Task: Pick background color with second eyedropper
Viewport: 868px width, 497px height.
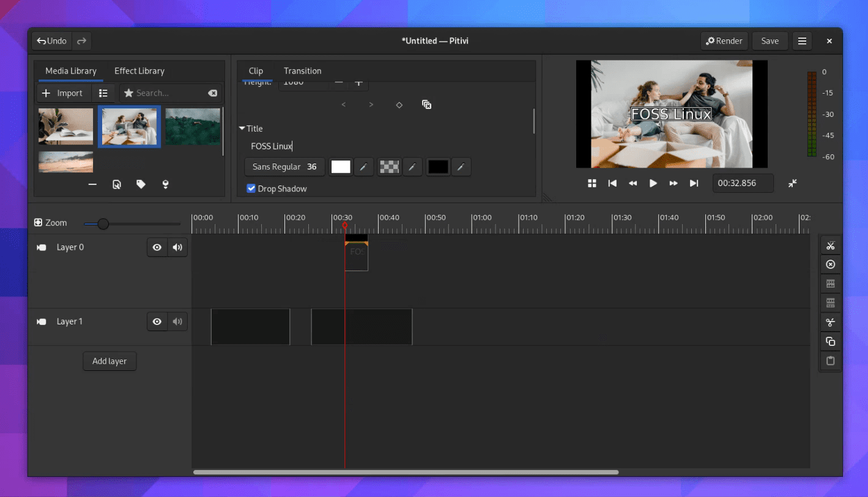Action: tap(412, 166)
